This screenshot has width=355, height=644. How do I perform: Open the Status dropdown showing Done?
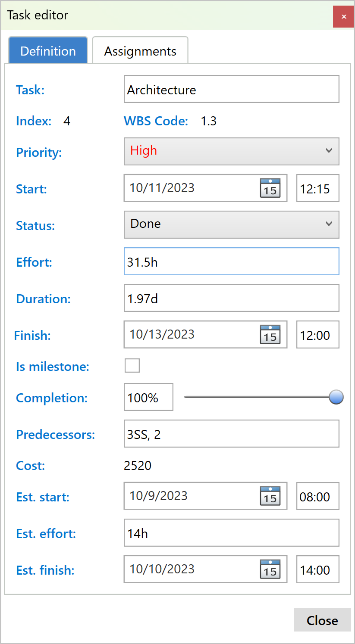pyautogui.click(x=232, y=224)
